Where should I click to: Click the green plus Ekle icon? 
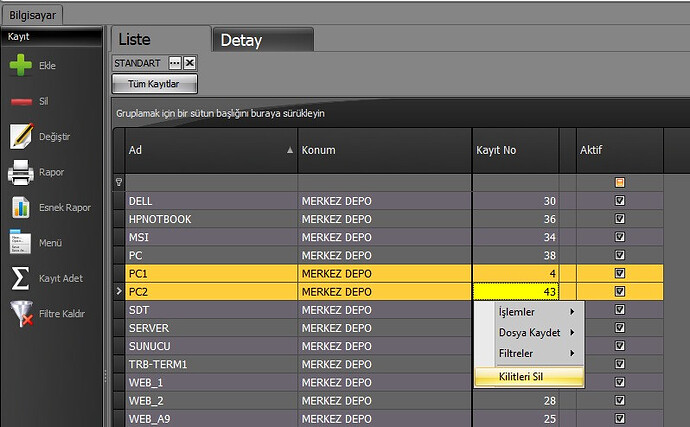pos(20,65)
